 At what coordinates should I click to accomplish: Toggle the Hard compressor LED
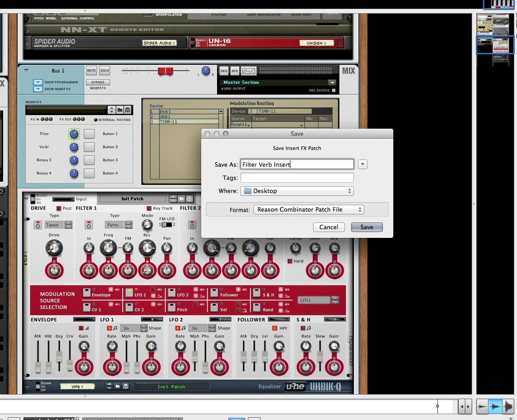[x=290, y=261]
